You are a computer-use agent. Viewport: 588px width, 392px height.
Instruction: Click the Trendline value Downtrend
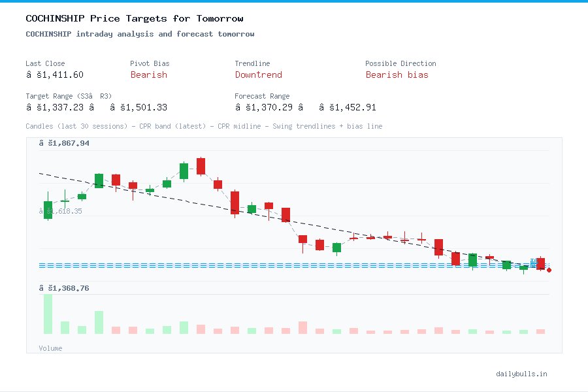258,74
